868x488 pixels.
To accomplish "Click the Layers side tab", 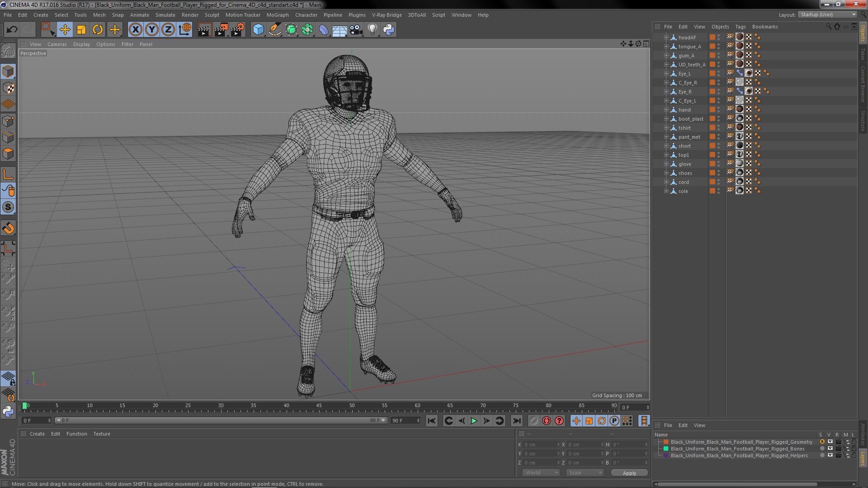I will click(863, 459).
